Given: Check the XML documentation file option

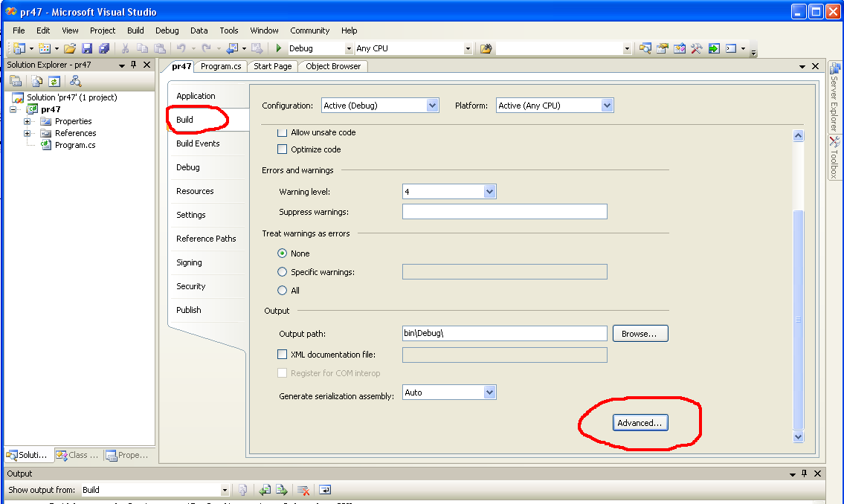Looking at the screenshot, I should (x=282, y=355).
